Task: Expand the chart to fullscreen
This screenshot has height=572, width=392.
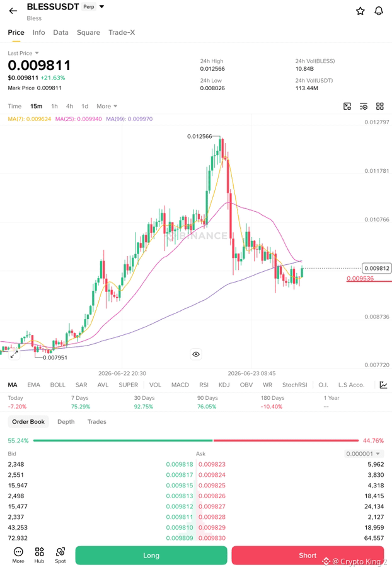Action: (14, 354)
